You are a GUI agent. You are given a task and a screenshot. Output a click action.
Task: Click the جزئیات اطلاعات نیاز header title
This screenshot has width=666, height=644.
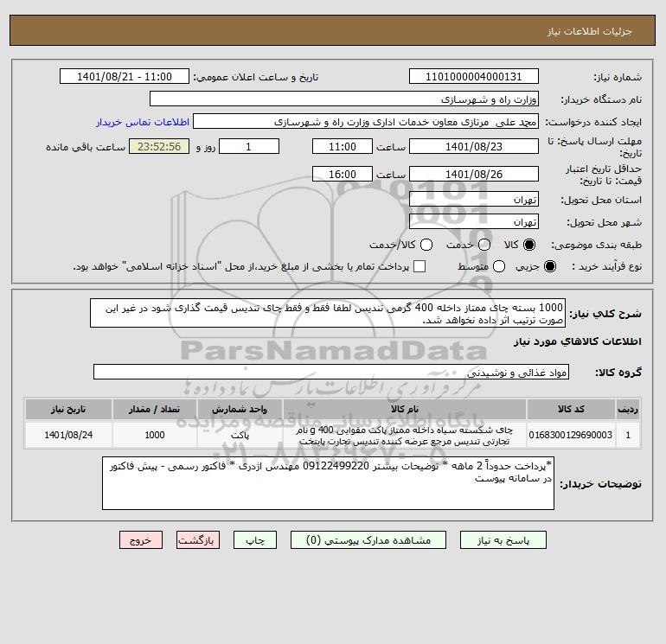[x=589, y=31]
